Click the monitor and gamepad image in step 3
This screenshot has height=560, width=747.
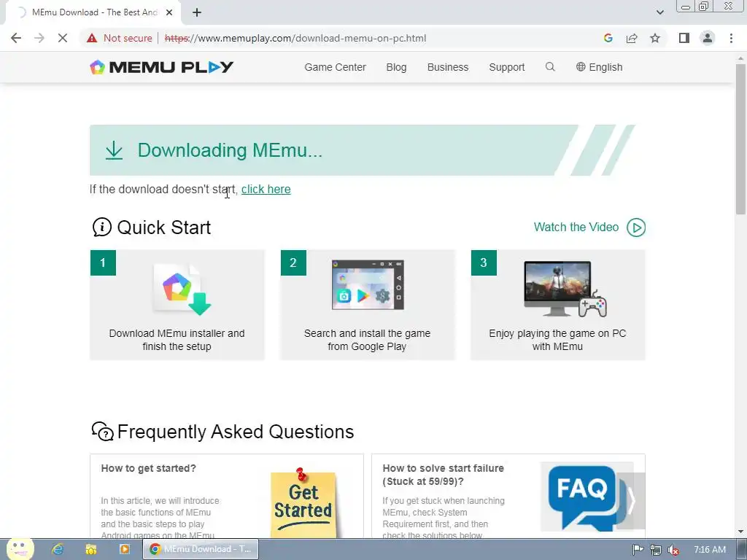pos(565,289)
